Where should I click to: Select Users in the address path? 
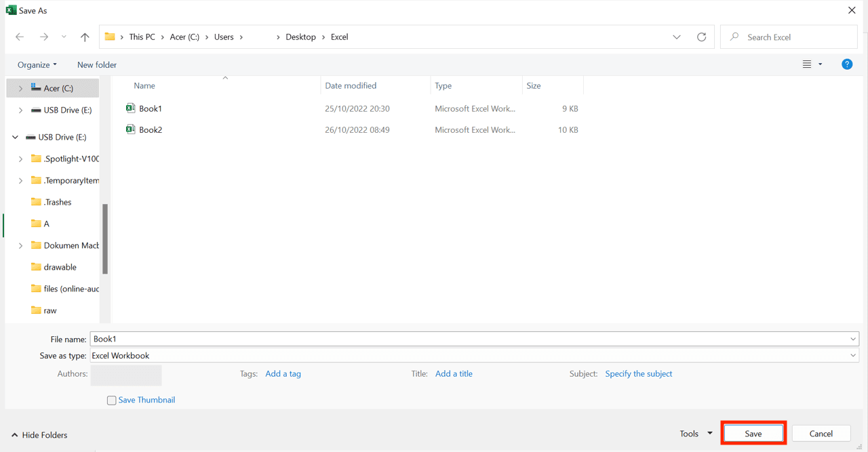224,37
